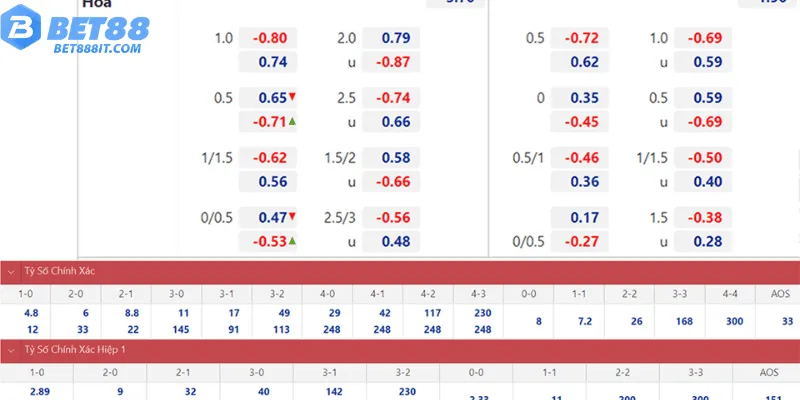Click the 0.28 under odds
The width and height of the screenshot is (800, 400).
pyautogui.click(x=703, y=241)
